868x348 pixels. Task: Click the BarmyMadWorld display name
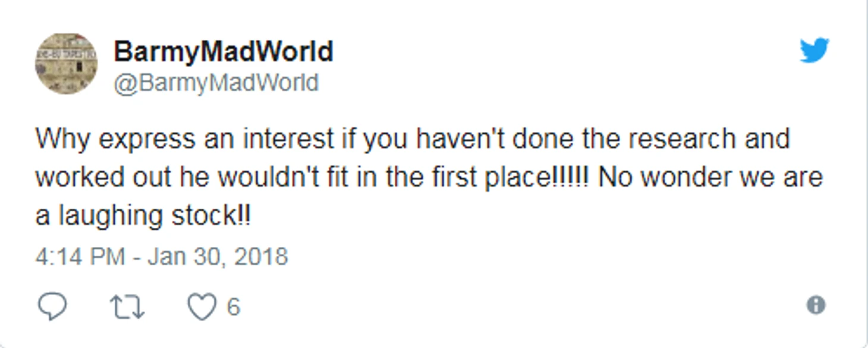click(x=223, y=52)
